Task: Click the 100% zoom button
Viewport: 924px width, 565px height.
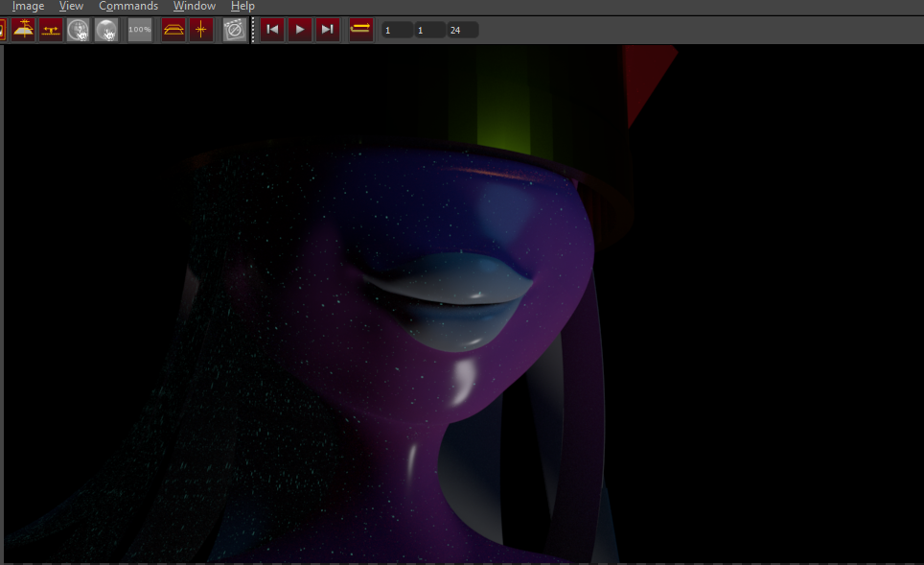Action: (140, 30)
